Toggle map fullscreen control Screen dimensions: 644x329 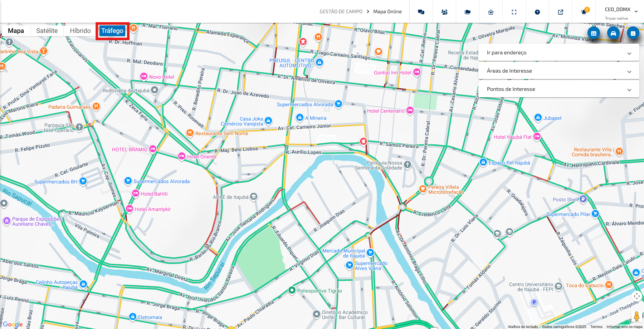(636, 296)
